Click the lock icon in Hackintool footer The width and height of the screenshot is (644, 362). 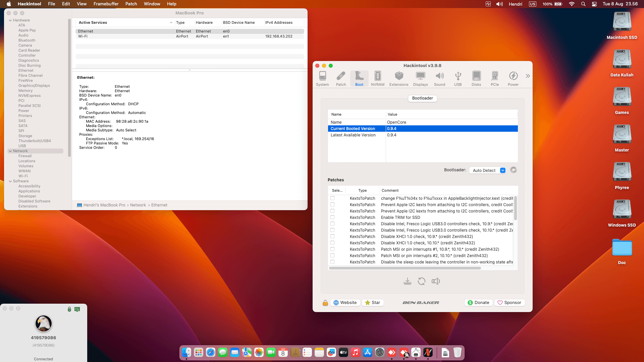325,303
